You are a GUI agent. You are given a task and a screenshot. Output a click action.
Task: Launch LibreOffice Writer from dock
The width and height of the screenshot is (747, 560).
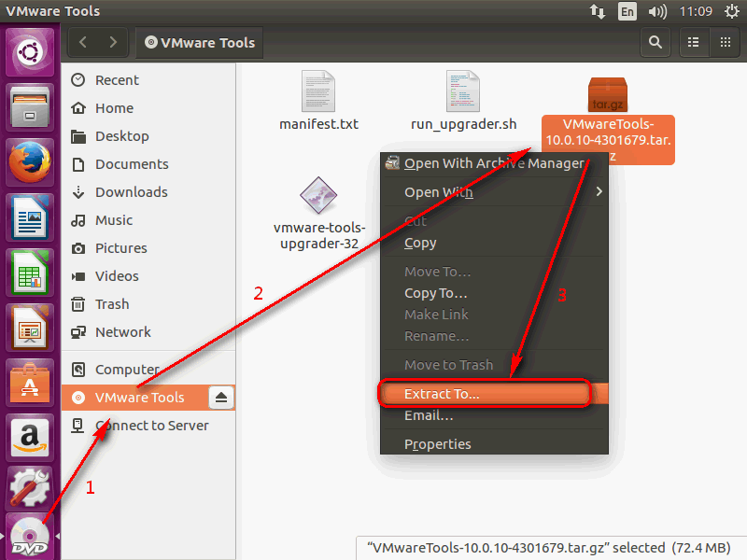[30, 217]
